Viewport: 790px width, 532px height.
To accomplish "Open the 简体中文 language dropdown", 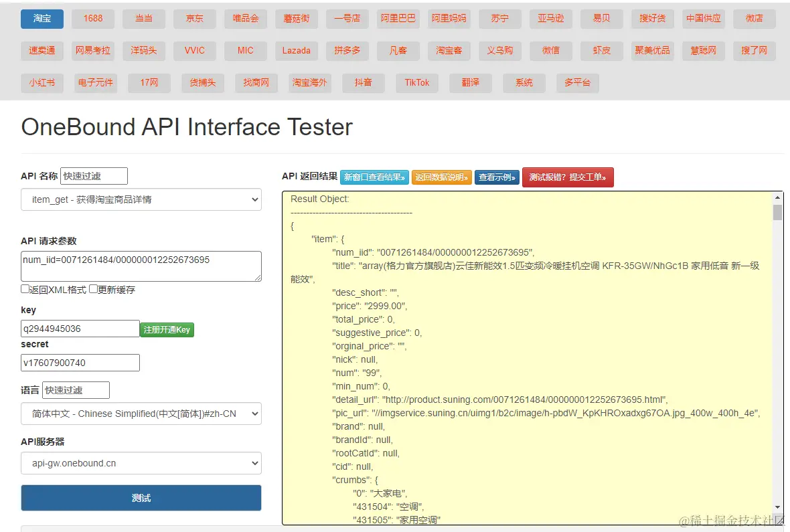I will (x=141, y=414).
